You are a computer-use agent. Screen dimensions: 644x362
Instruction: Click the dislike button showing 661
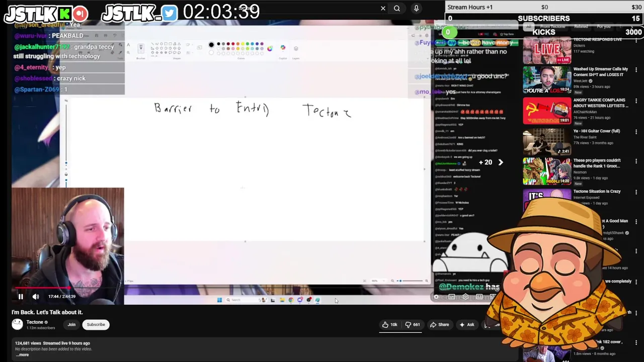point(413,325)
